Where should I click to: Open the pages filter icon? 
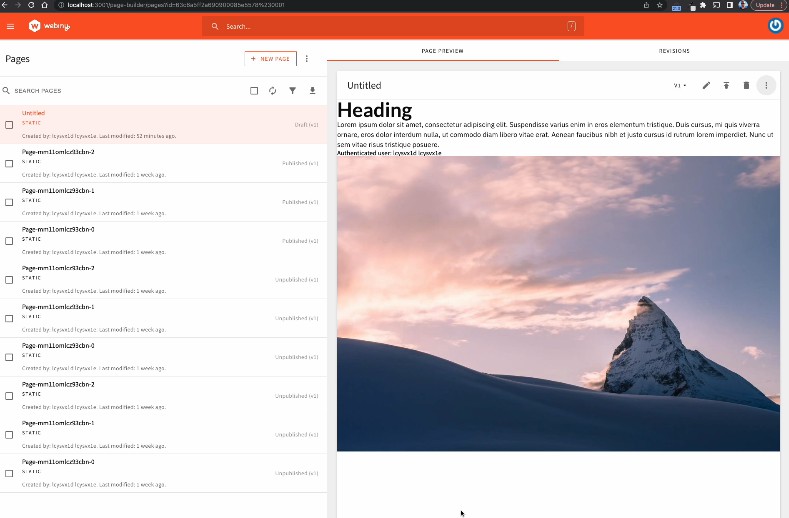click(293, 91)
